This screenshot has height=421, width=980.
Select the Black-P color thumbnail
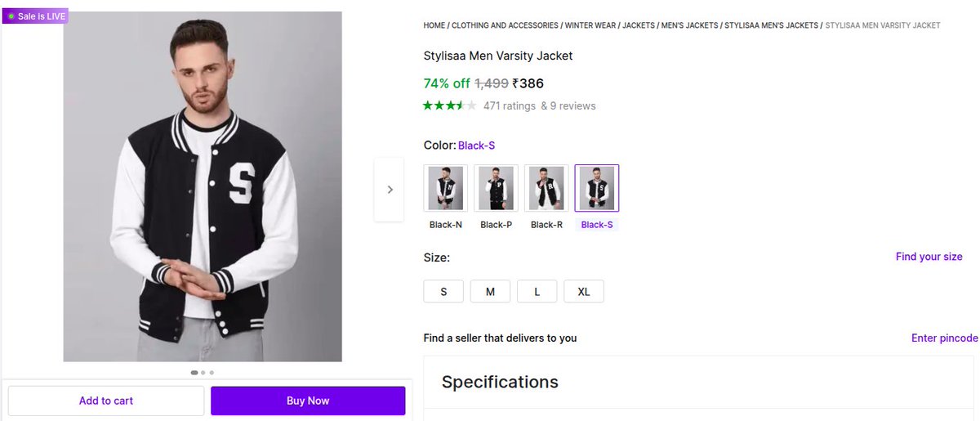click(x=497, y=188)
